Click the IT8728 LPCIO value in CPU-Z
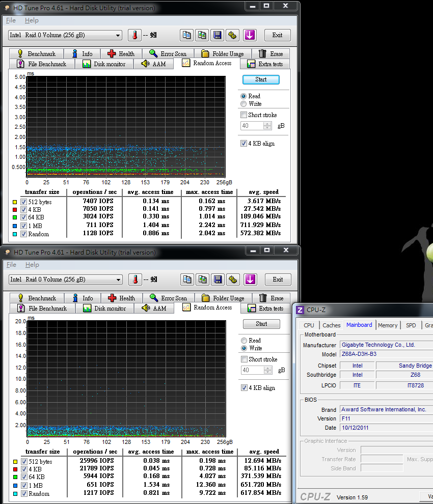This screenshot has height=504, width=433. pos(404,385)
